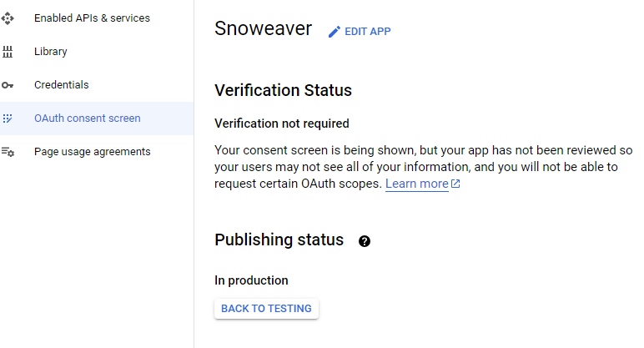The width and height of the screenshot is (644, 348).
Task: Click the Snoweaver app name title
Action: tap(264, 28)
